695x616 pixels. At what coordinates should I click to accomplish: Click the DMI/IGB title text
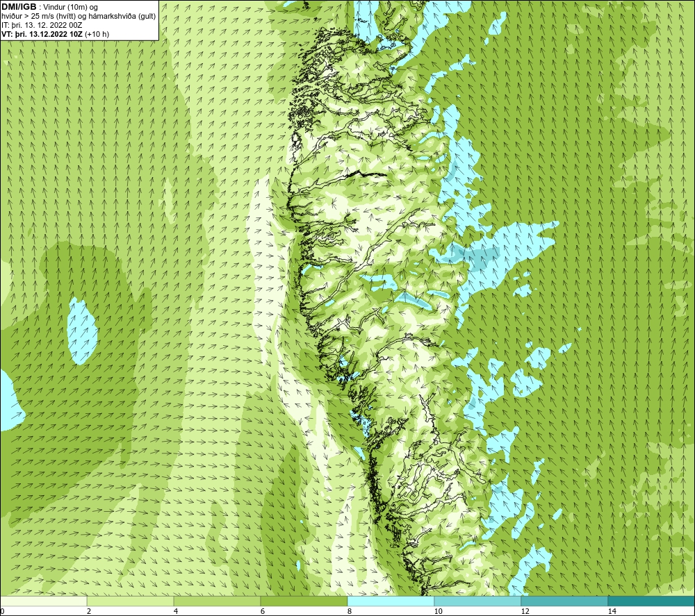pyautogui.click(x=19, y=7)
